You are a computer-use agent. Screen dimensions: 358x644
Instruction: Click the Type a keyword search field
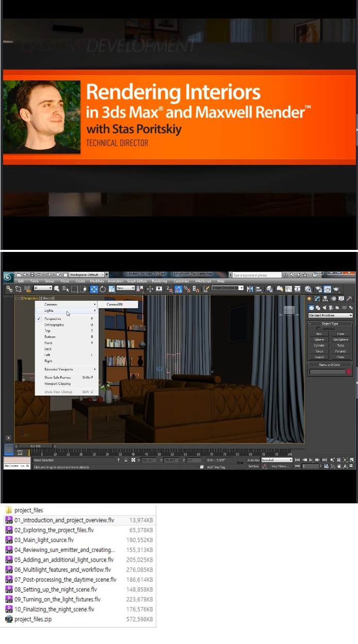coord(257,275)
